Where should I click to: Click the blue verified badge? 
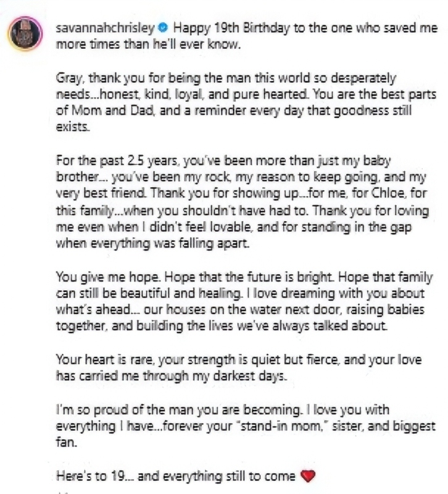tap(164, 27)
